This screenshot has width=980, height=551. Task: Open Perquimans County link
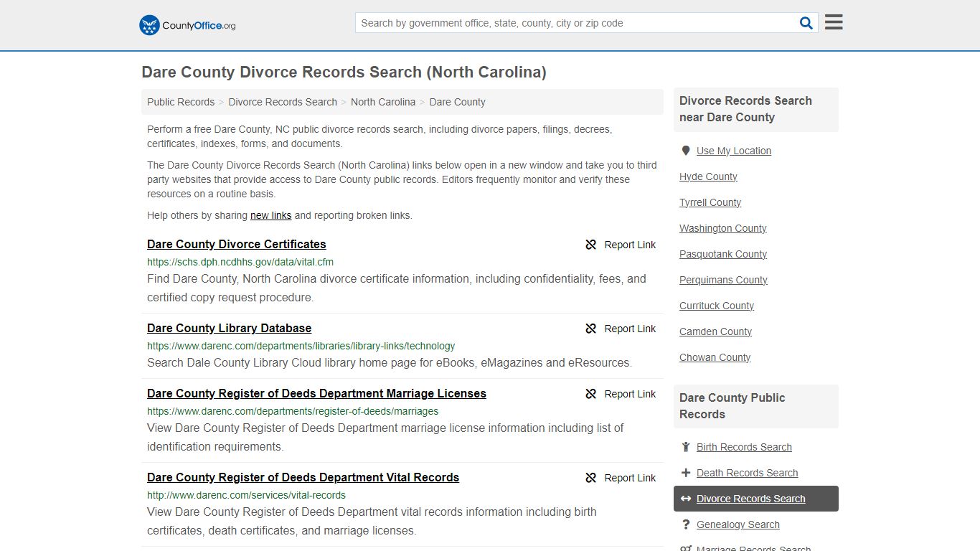(x=723, y=280)
